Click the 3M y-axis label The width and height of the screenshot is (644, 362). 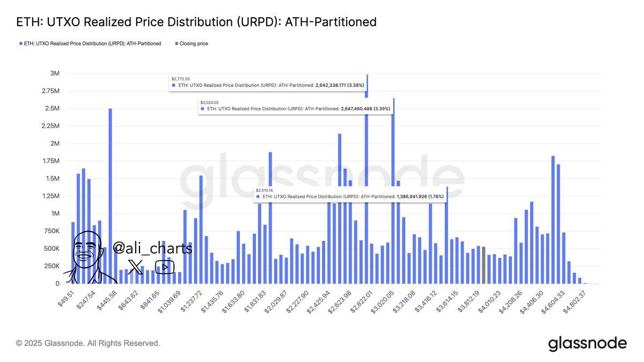tap(54, 73)
